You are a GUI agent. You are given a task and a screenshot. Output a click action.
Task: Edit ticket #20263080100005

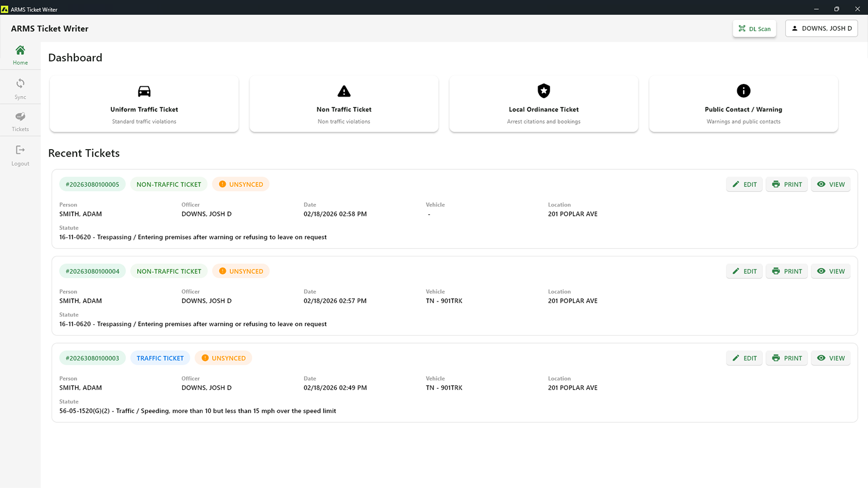coord(744,184)
